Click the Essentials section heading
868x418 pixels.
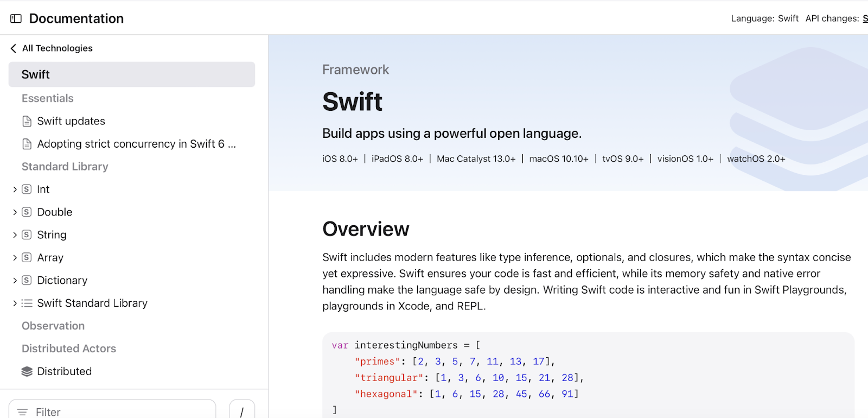click(x=48, y=98)
